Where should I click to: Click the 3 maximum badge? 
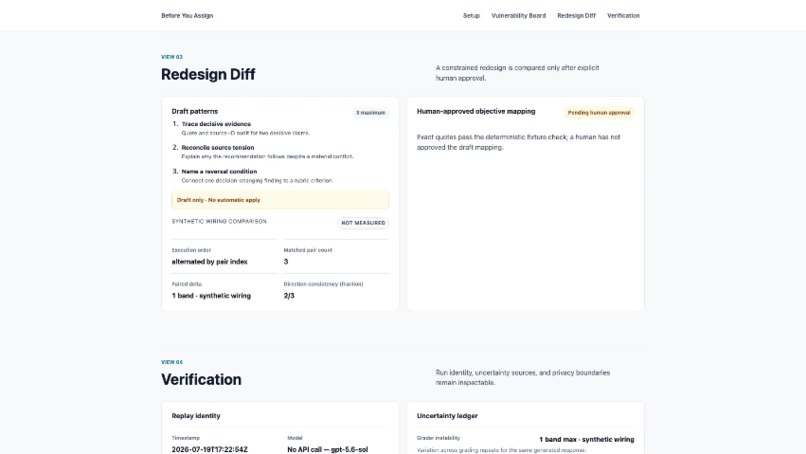click(x=371, y=113)
